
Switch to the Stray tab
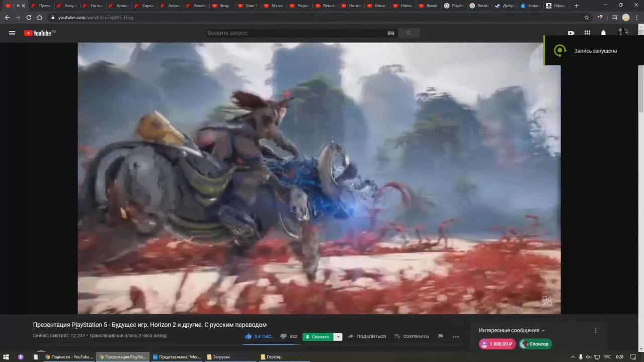click(x=222, y=6)
